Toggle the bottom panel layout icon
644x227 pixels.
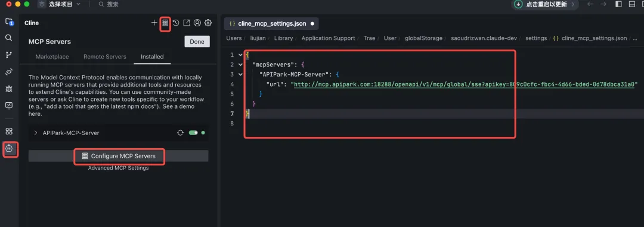coord(631,4)
